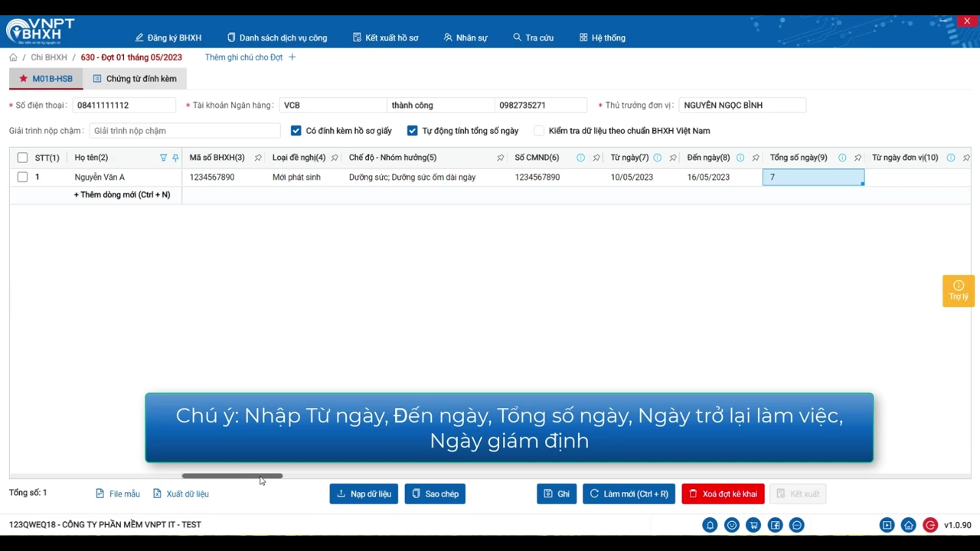This screenshot has height=551, width=980.
Task: Click the pin icon in Loại đề nghị column
Action: pos(335,158)
